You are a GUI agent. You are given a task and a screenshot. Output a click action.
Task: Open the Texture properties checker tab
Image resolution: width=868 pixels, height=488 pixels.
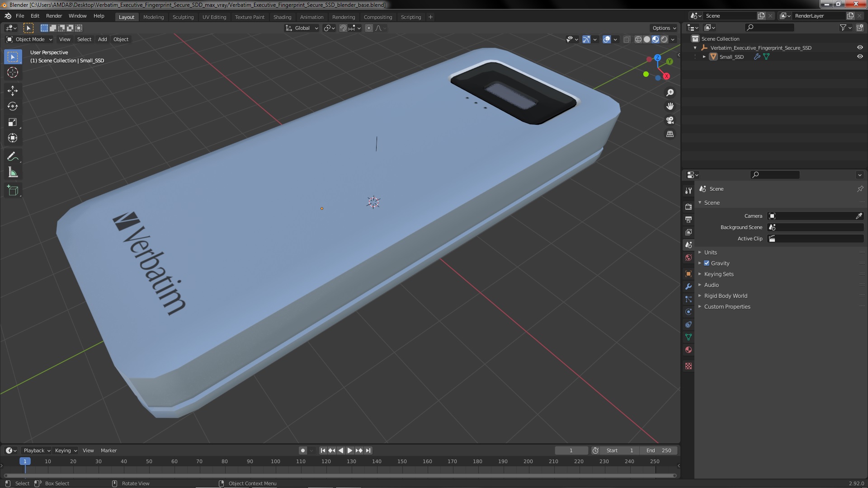coord(689,366)
